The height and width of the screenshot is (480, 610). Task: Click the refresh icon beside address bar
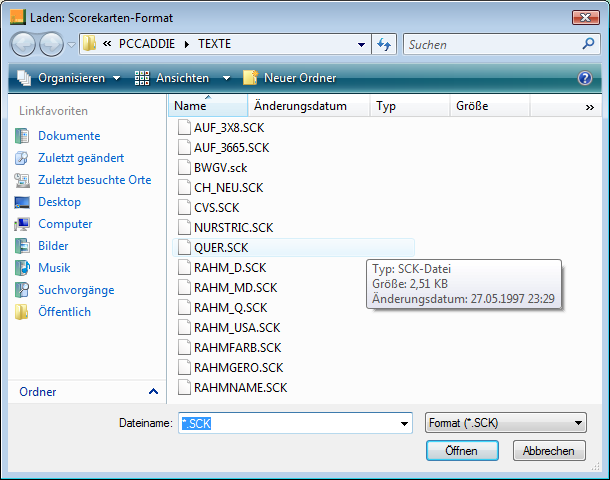[x=384, y=44]
